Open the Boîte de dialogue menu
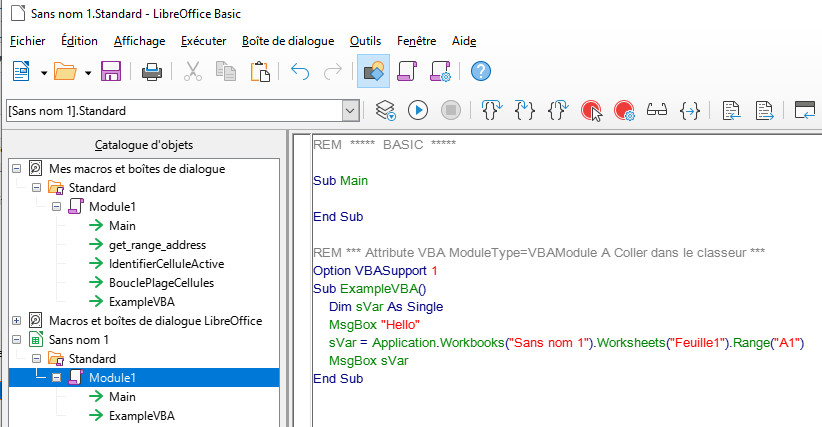Image resolution: width=822 pixels, height=427 pixels. point(288,41)
